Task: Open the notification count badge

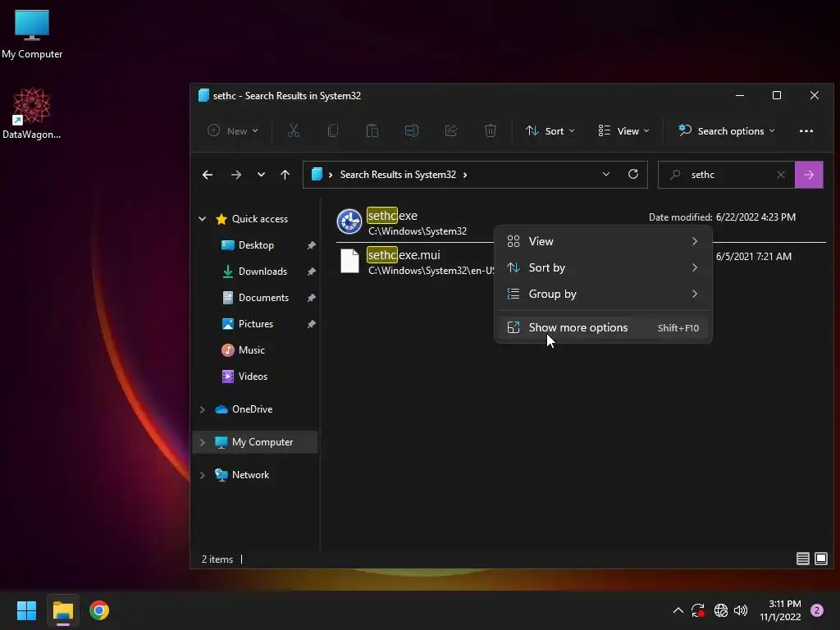Action: [x=817, y=610]
